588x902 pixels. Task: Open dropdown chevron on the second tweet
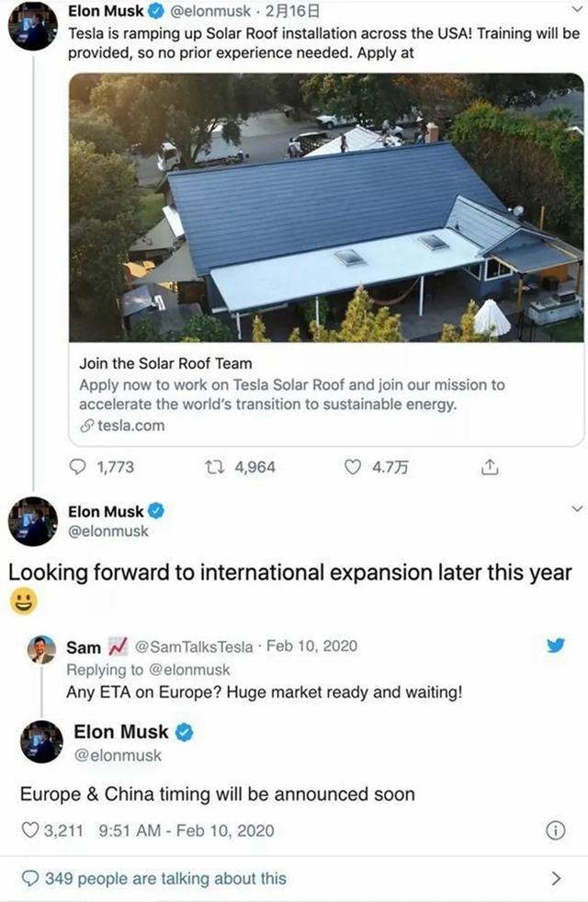tap(577, 508)
